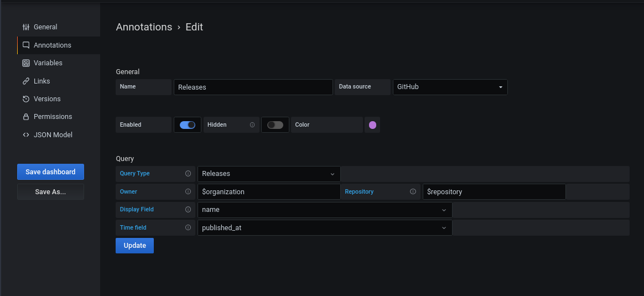
Task: Click the Versions history icon in sidebar
Action: (x=26, y=99)
